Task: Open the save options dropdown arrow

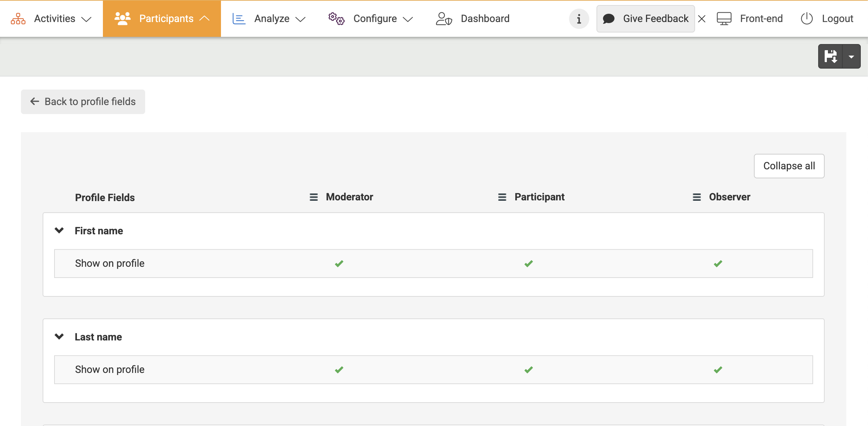Action: (x=851, y=56)
